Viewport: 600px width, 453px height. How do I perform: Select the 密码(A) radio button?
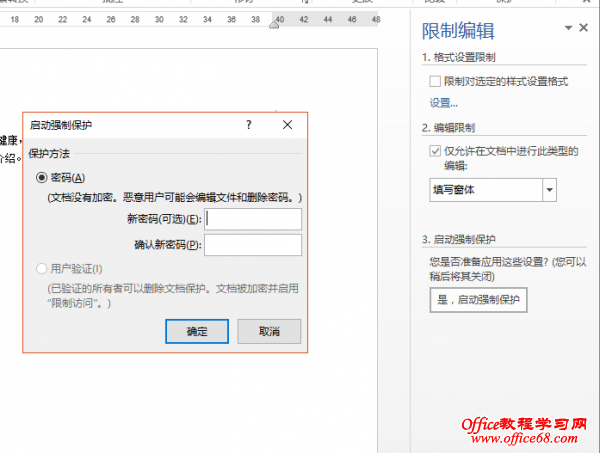click(x=41, y=178)
